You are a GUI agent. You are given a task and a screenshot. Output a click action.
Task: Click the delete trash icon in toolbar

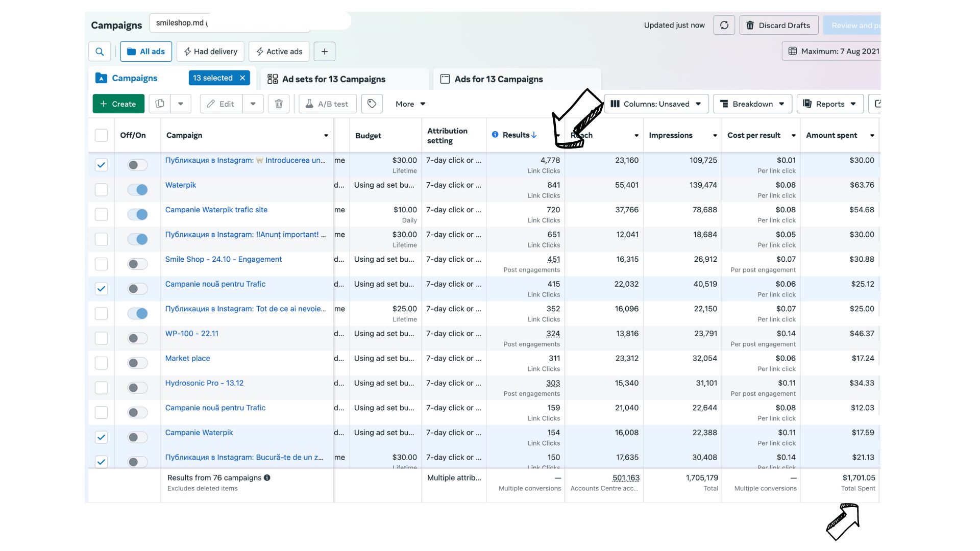[x=279, y=104]
